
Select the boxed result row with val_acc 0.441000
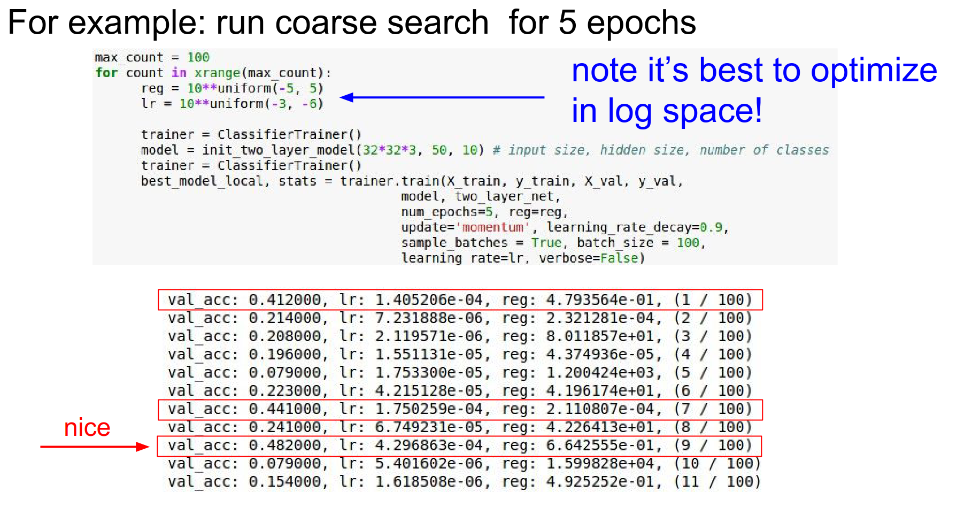pos(460,409)
